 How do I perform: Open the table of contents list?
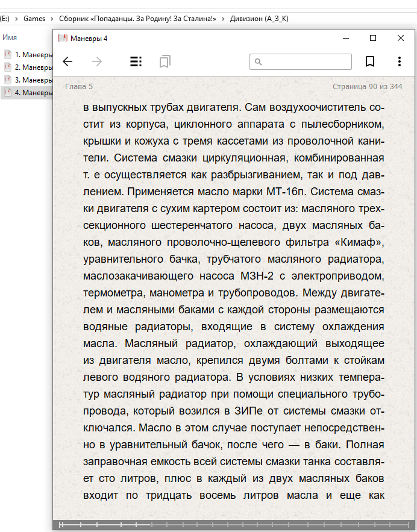coord(136,61)
